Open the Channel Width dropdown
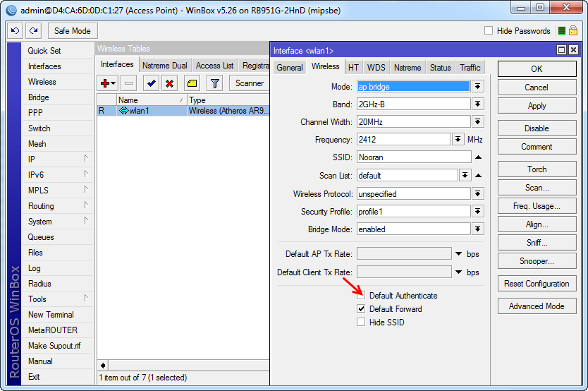This screenshot has width=588, height=391. tap(477, 121)
